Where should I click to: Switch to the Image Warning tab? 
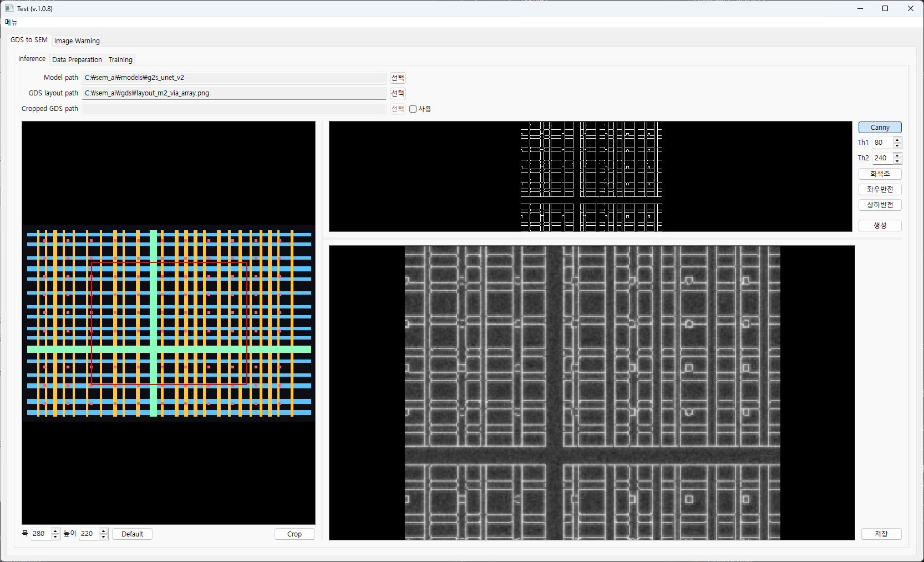pos(77,41)
